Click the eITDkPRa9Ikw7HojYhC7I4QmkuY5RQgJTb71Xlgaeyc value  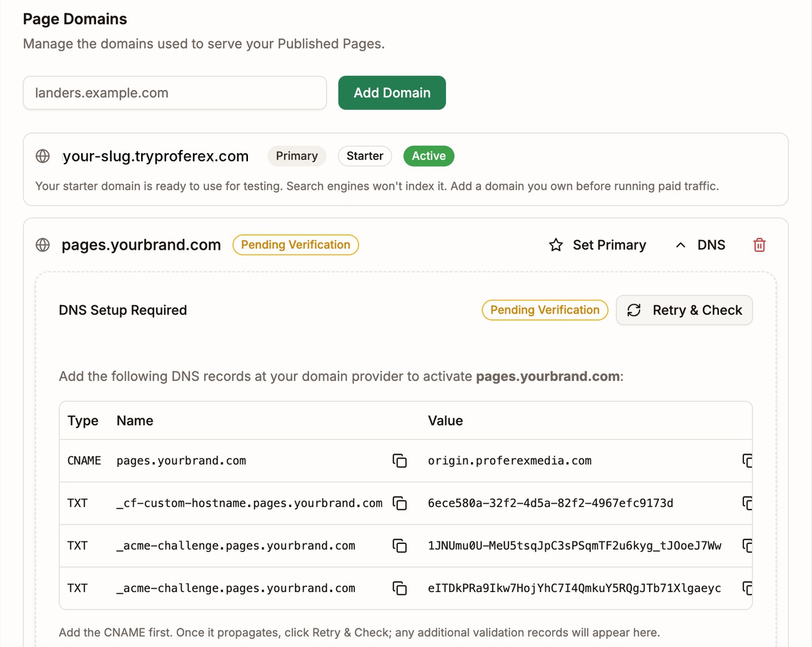coord(575,588)
